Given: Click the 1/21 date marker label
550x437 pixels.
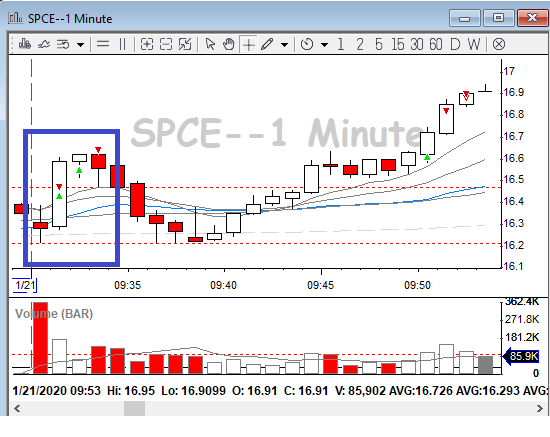Looking at the screenshot, I should click(x=25, y=285).
